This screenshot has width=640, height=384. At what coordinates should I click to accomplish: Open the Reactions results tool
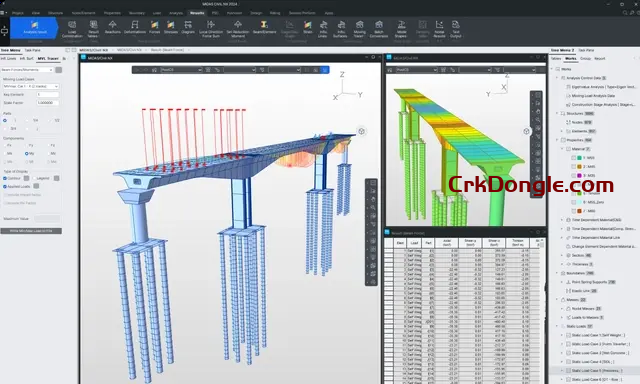coord(113,27)
